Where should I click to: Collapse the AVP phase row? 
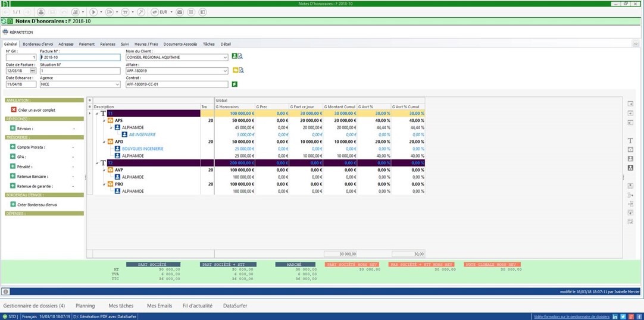(x=104, y=170)
